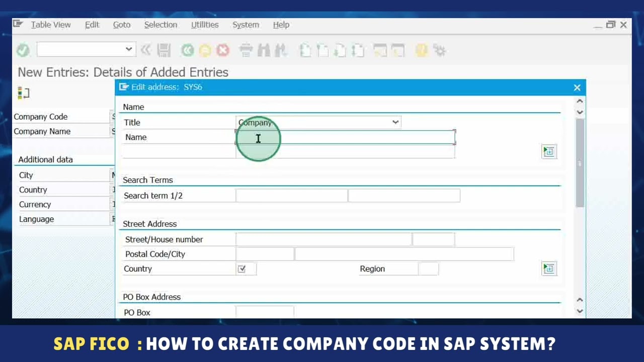This screenshot has height=362, width=644.
Task: Open the Edit menu
Action: click(92, 25)
